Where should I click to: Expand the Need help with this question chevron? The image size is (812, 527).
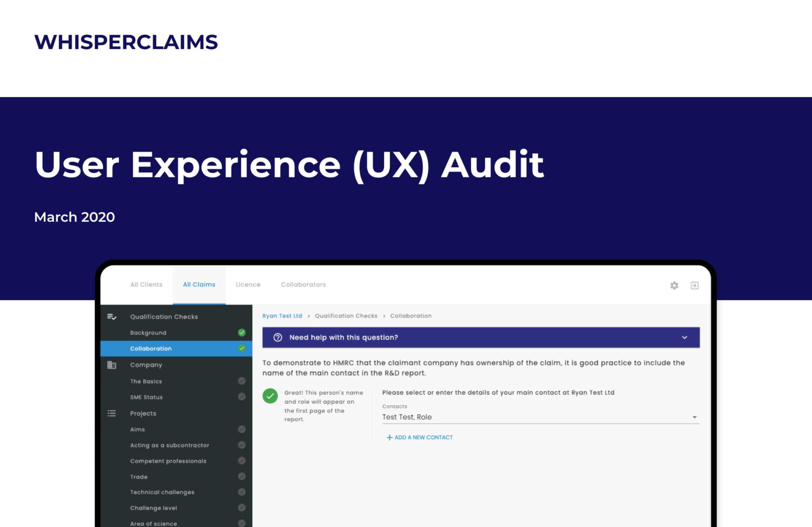click(684, 337)
